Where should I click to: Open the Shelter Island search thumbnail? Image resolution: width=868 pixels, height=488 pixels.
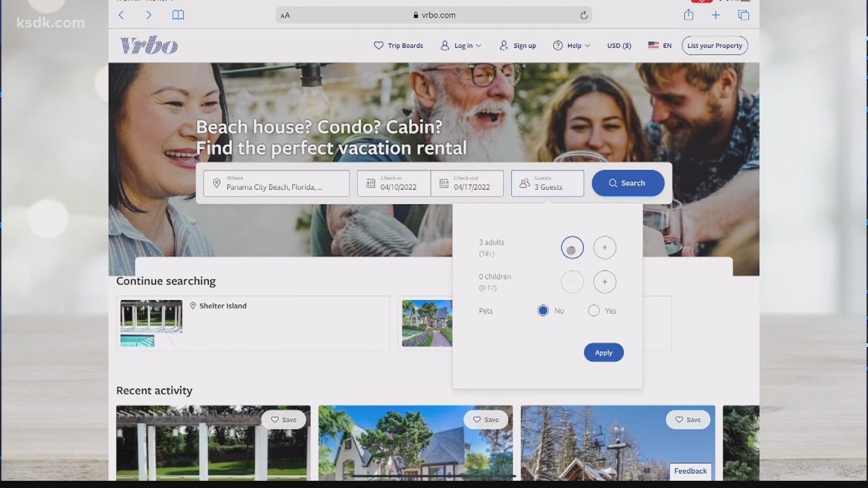click(151, 323)
